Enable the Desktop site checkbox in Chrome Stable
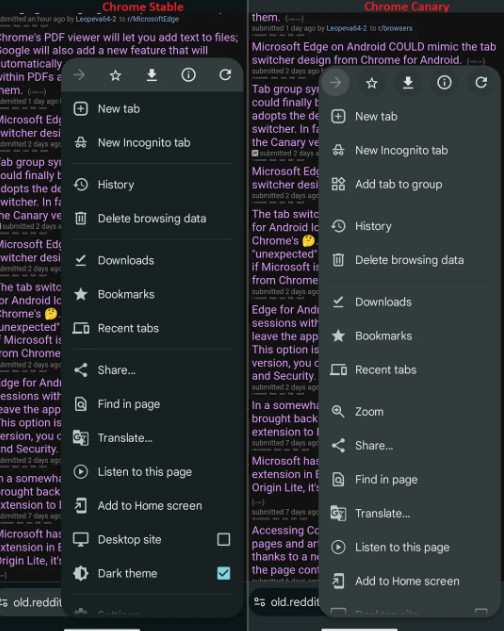504x631 pixels. tap(224, 539)
